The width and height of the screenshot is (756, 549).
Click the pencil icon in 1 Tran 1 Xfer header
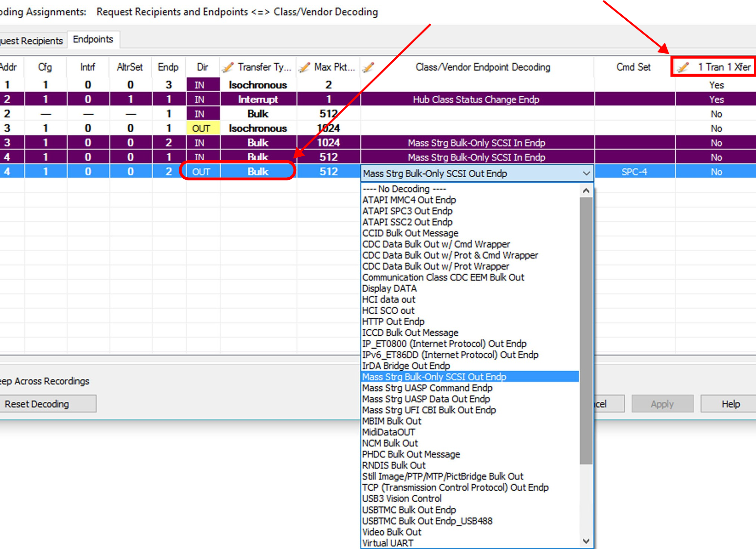pos(683,67)
